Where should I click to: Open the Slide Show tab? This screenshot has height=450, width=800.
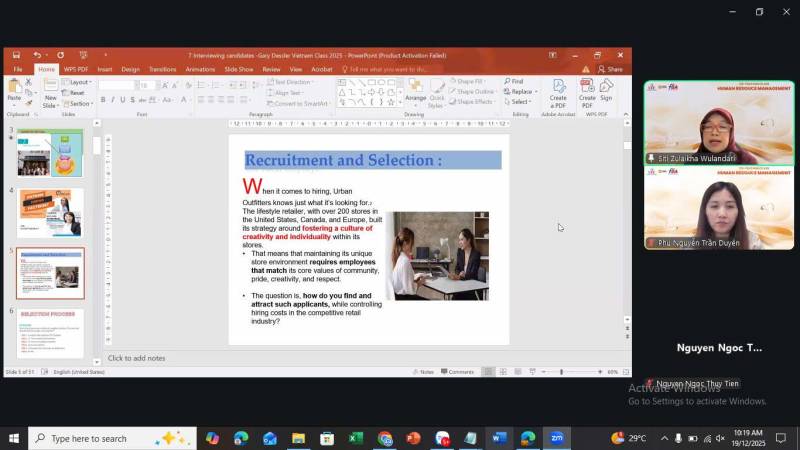pos(238,69)
